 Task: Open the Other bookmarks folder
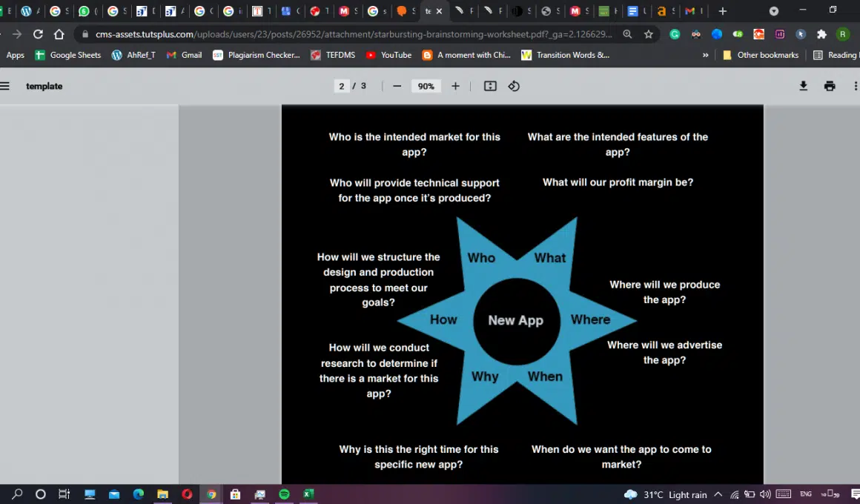761,55
